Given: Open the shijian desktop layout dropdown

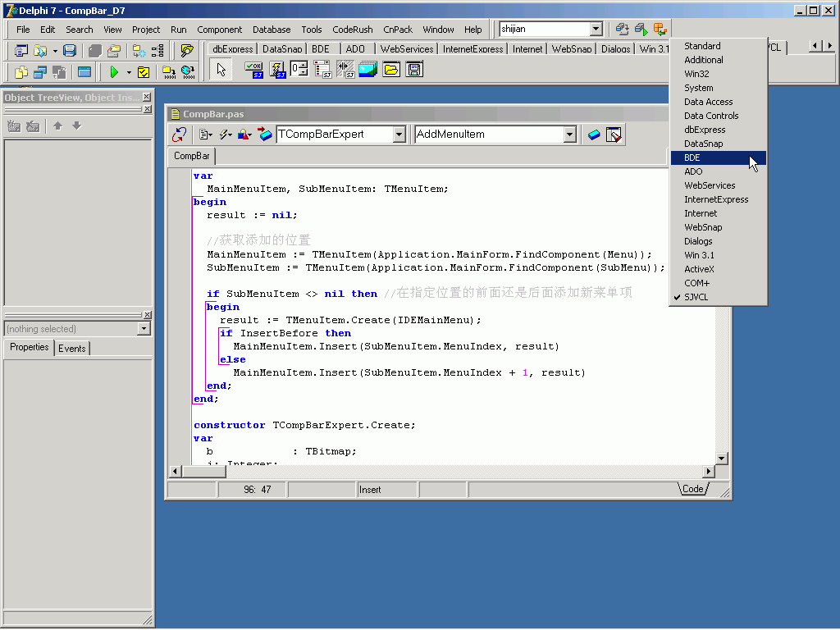Looking at the screenshot, I should (596, 30).
